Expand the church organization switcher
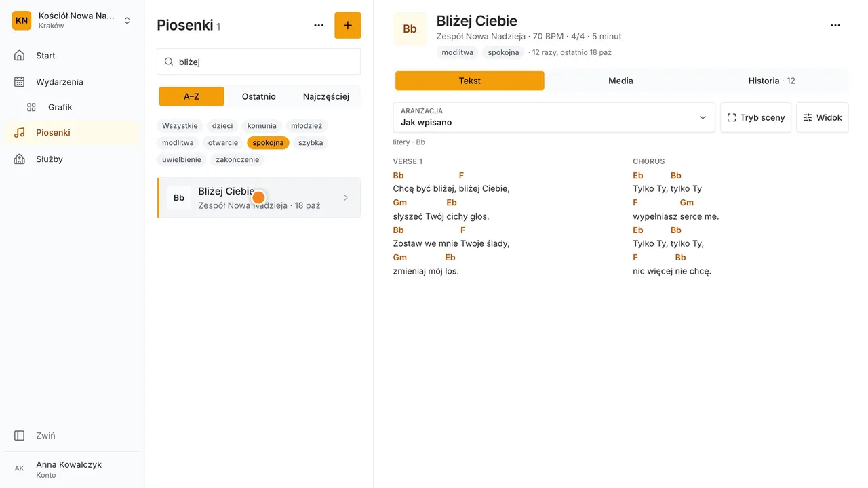The width and height of the screenshot is (868, 488). (x=127, y=20)
